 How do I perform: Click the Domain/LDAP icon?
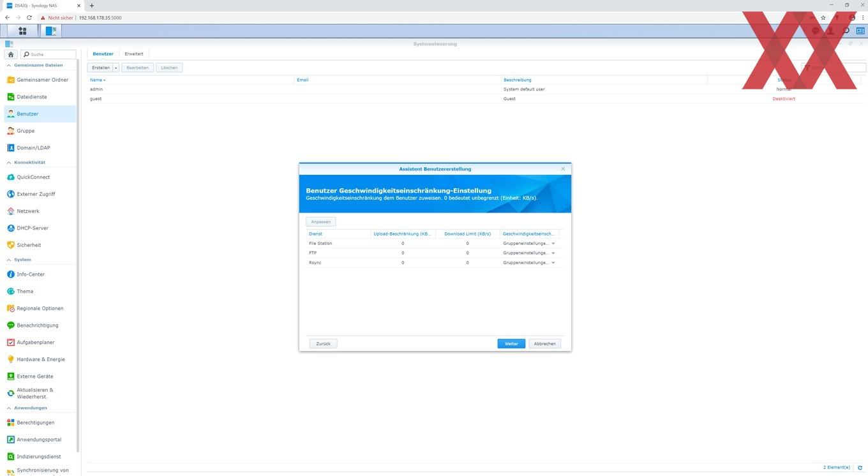(10, 148)
